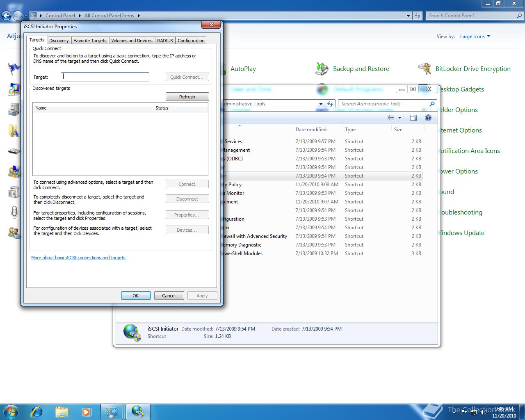Click the Control Panel address bar refresh icon
525x420 pixels.
(x=417, y=16)
